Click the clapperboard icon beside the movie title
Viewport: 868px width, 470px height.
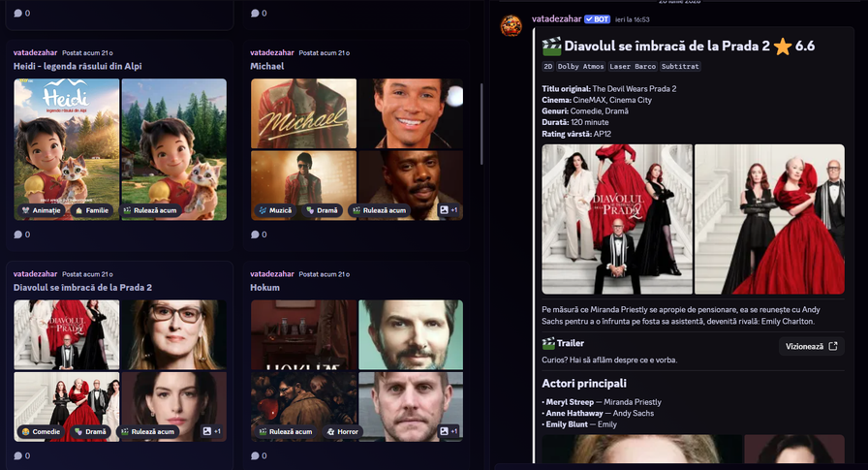click(x=551, y=46)
